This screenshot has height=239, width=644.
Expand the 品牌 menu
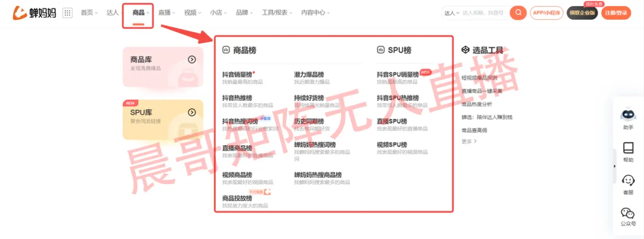click(244, 13)
